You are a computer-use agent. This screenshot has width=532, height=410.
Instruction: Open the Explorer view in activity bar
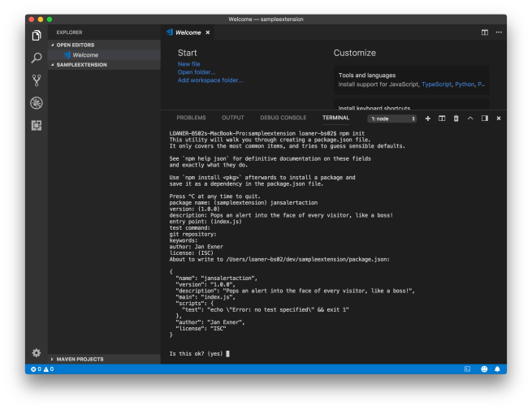(x=37, y=36)
